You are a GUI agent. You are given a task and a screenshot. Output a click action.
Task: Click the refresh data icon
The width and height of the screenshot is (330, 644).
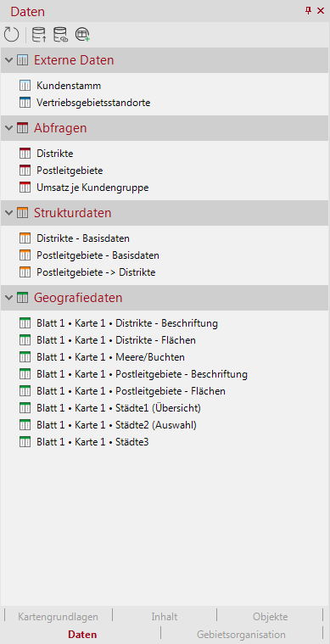pos(12,35)
